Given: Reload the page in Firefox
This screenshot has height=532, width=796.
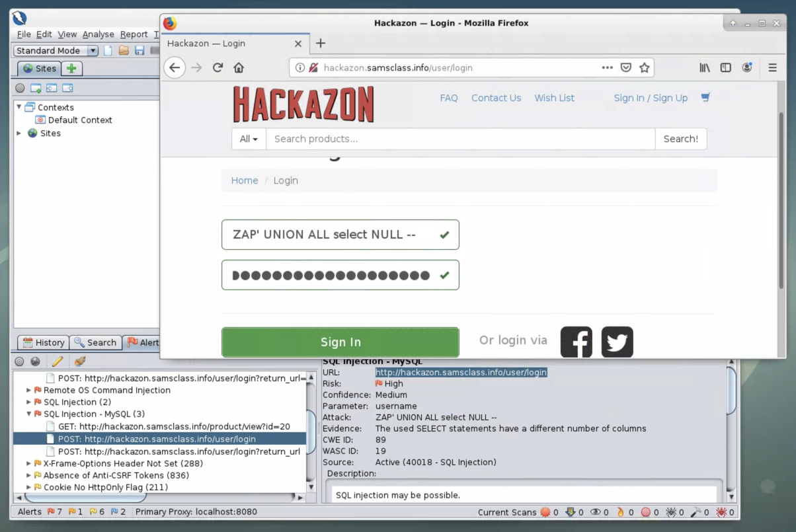Looking at the screenshot, I should tap(218, 67).
